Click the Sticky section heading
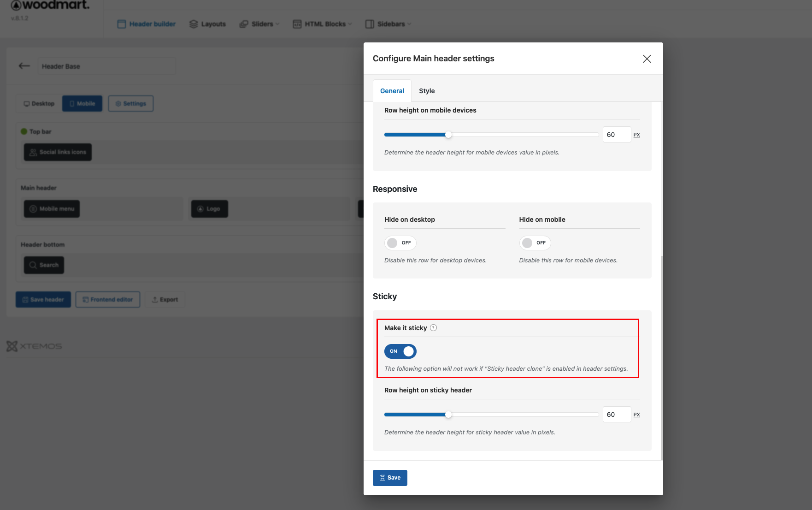This screenshot has height=510, width=812. (385, 297)
